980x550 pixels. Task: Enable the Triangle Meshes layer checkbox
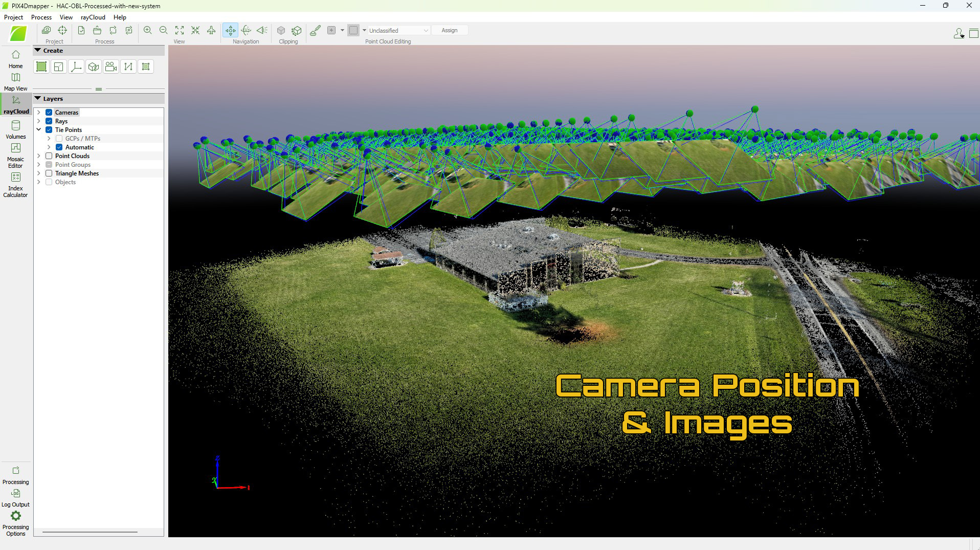49,173
